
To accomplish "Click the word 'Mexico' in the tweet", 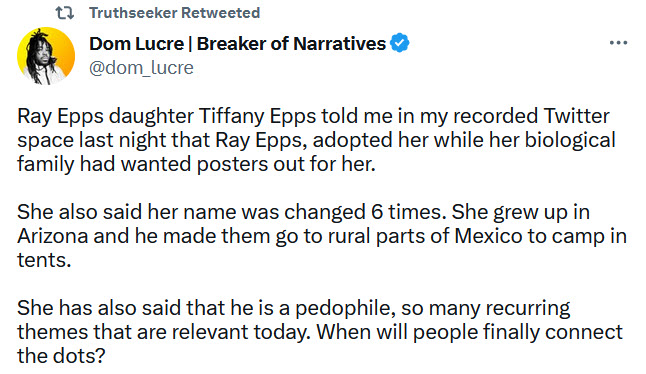I will pyautogui.click(x=488, y=236).
